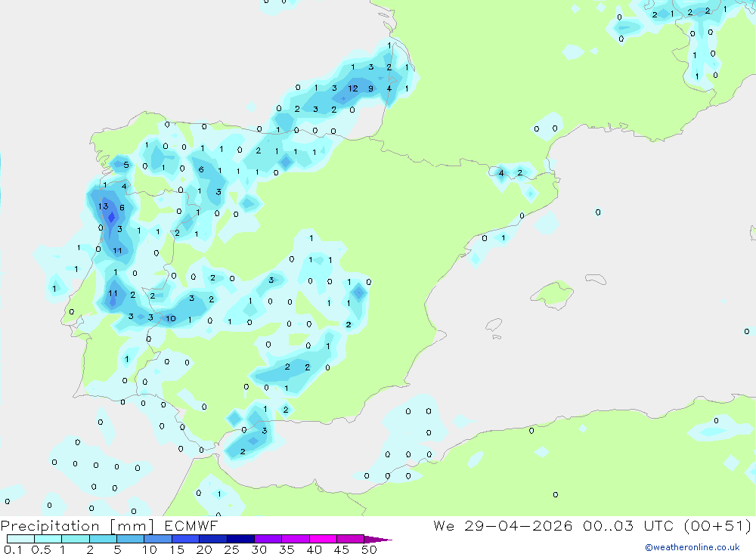Click the 1–2 mm legend swatch
The width and height of the screenshot is (756, 554).
[76, 539]
